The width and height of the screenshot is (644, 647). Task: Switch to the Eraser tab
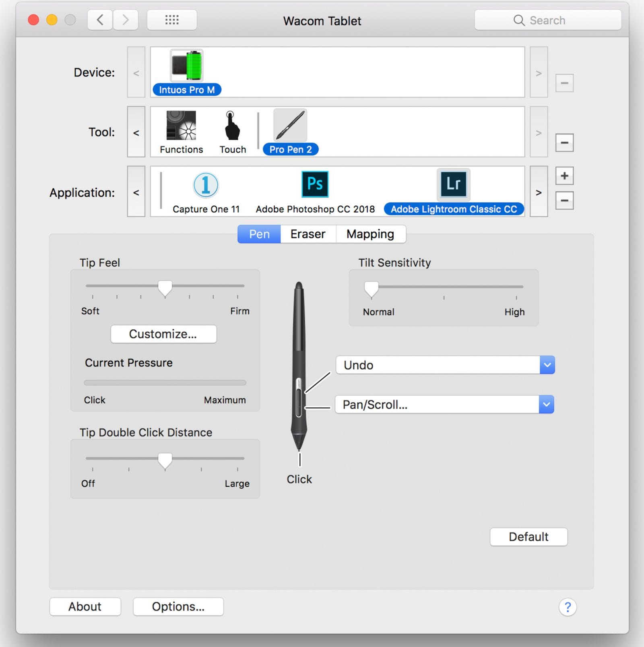pyautogui.click(x=308, y=234)
